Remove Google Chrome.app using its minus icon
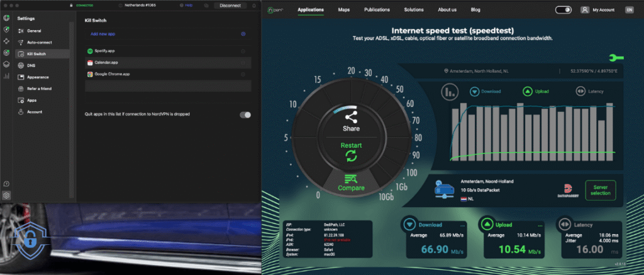 pyautogui.click(x=243, y=74)
